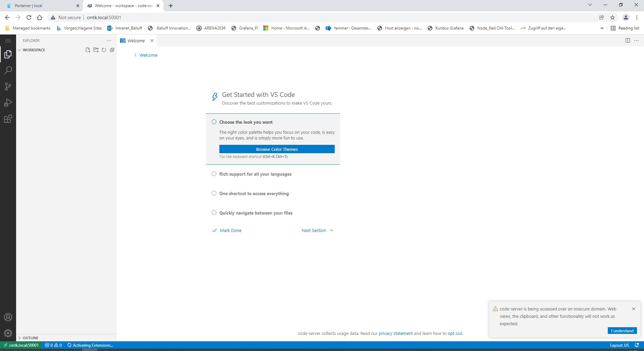Refresh the Explorer workspace

tap(104, 50)
